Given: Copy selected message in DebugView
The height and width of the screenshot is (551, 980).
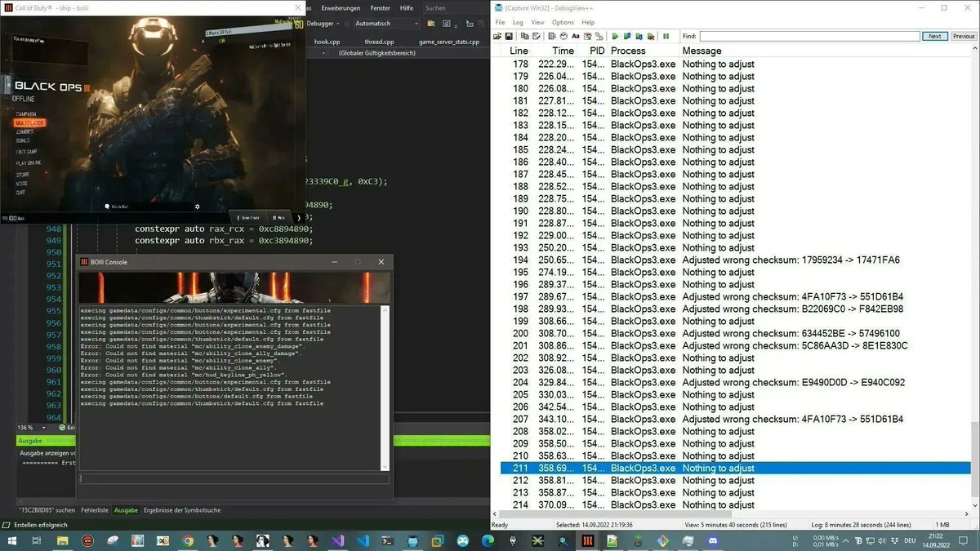Looking at the screenshot, I should point(525,36).
